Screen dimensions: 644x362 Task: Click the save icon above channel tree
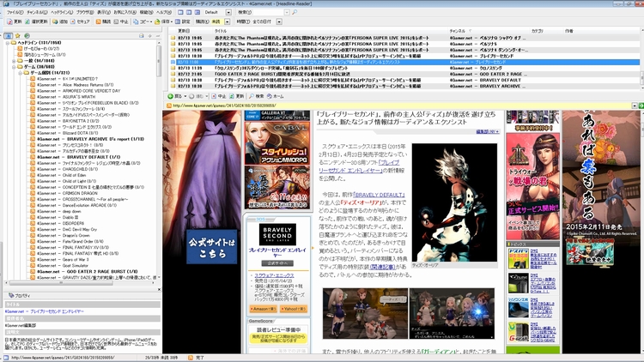coord(142,36)
